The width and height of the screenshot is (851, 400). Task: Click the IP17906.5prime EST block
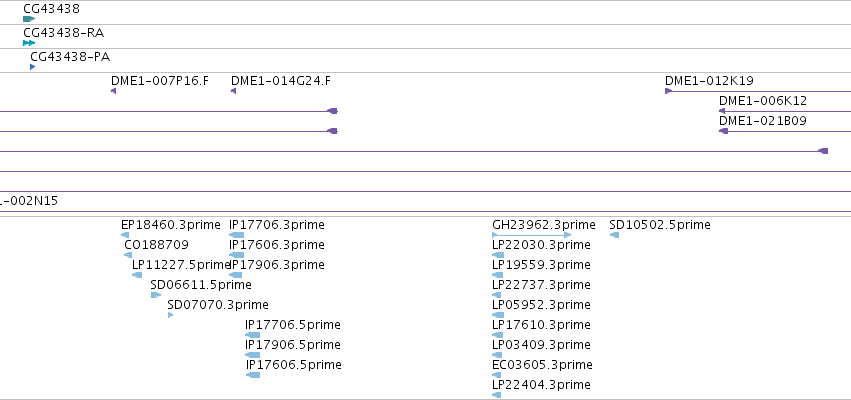click(253, 355)
